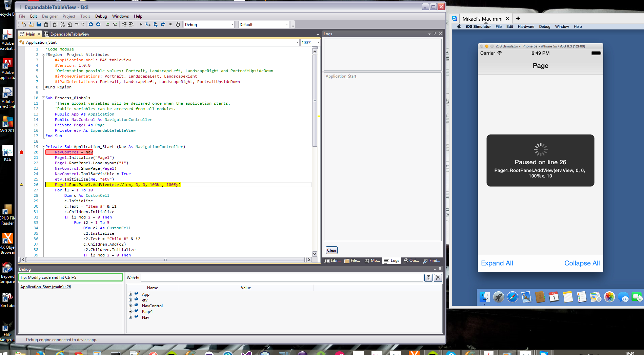Clear the watch expression with the X button

(438, 278)
